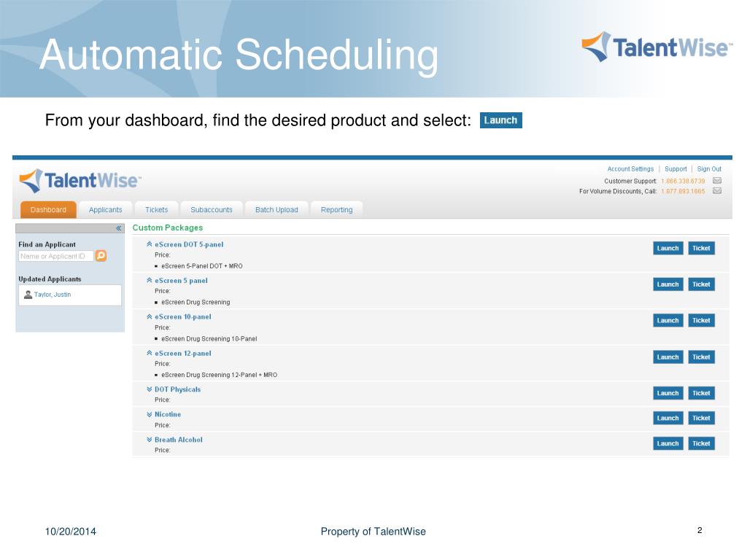The image size is (747, 560).
Task: Click the DOT Physicals package title
Action: point(177,389)
